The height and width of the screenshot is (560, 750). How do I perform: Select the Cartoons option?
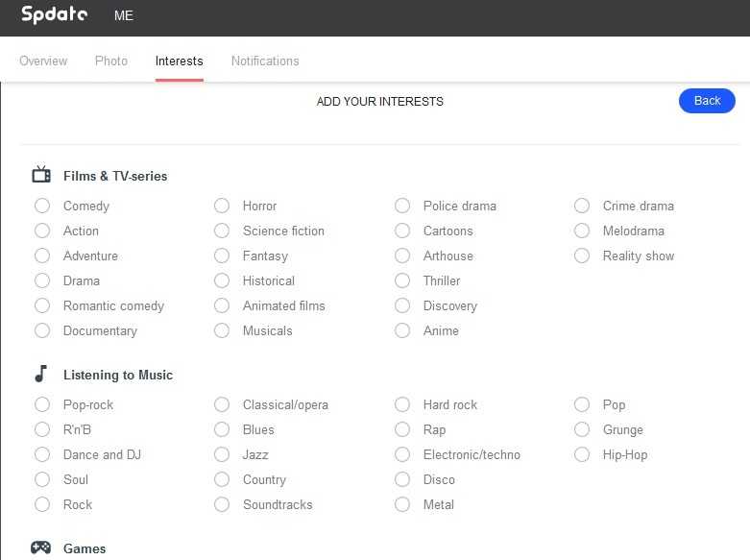tap(402, 231)
